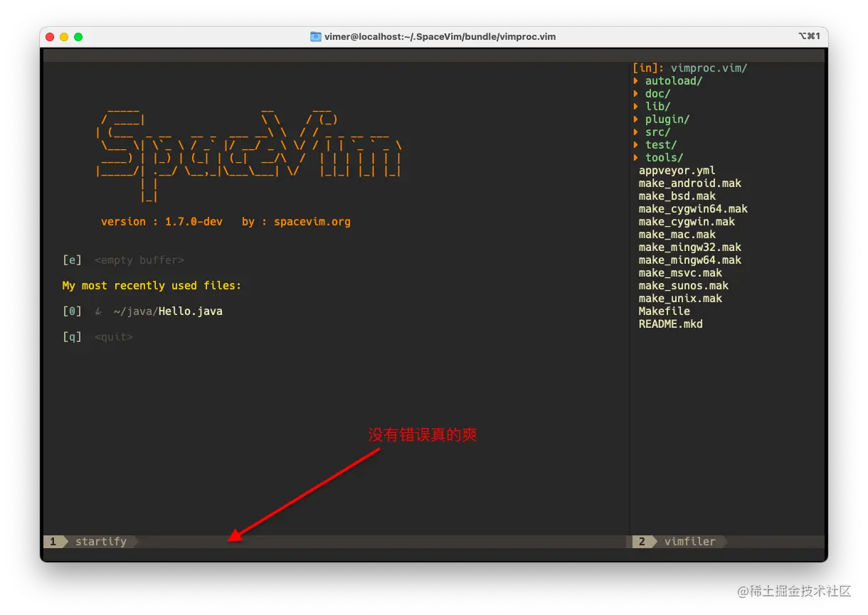
Task: Open appveyor.yml in the file tree
Action: coord(677,171)
